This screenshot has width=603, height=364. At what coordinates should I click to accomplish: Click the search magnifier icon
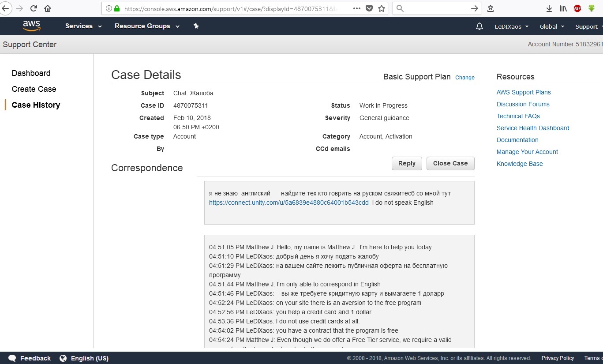point(400,8)
